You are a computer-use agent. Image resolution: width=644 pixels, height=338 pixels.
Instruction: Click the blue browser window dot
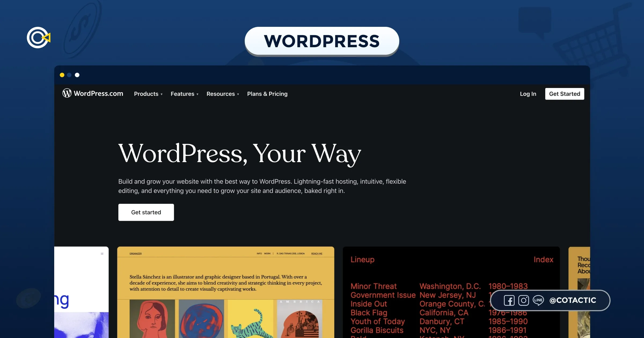69,75
